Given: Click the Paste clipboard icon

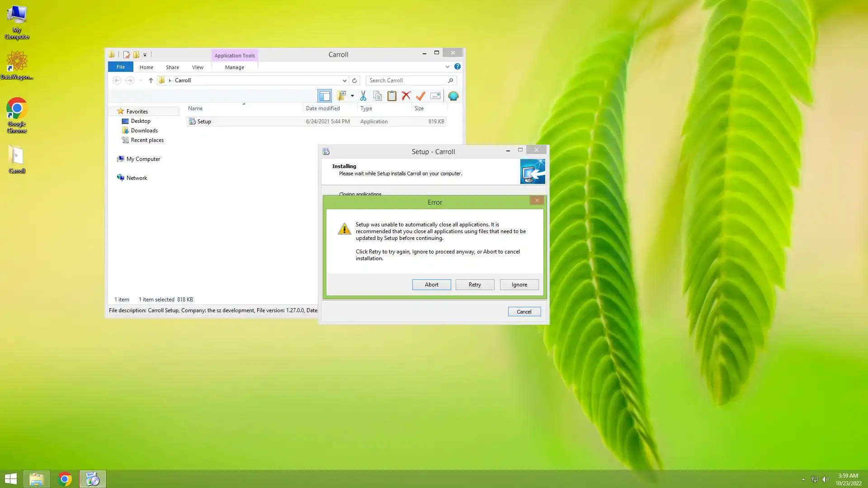Looking at the screenshot, I should click(x=392, y=96).
